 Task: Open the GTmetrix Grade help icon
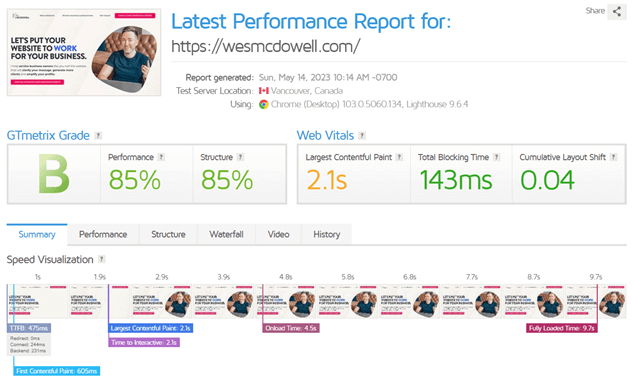click(98, 135)
